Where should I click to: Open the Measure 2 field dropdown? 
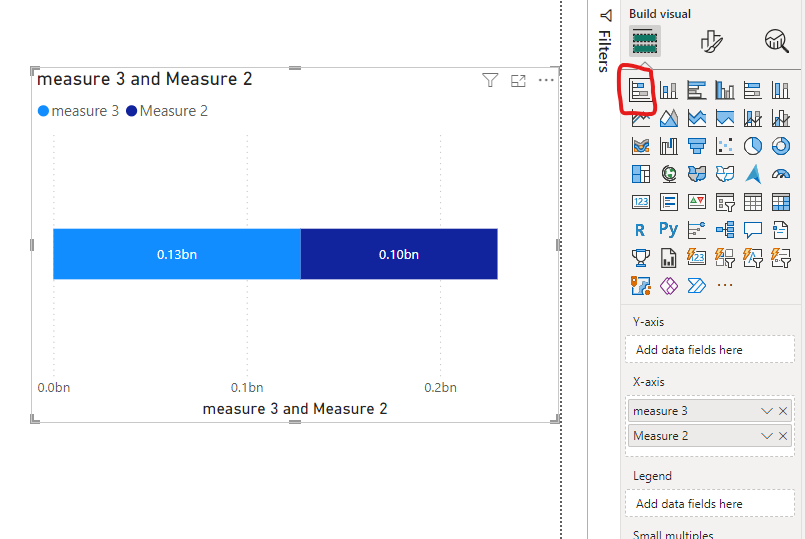[x=766, y=436]
